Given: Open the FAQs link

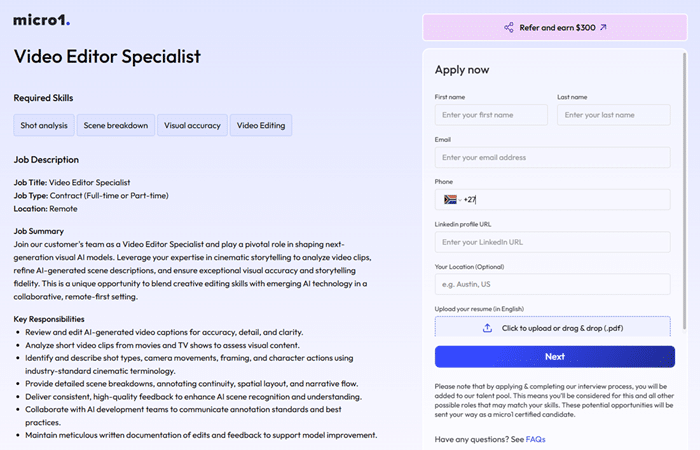Looking at the screenshot, I should pyautogui.click(x=536, y=439).
